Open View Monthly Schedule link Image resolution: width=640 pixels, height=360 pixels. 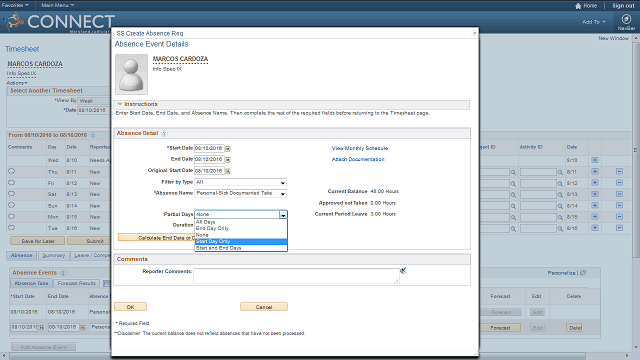[360, 148]
